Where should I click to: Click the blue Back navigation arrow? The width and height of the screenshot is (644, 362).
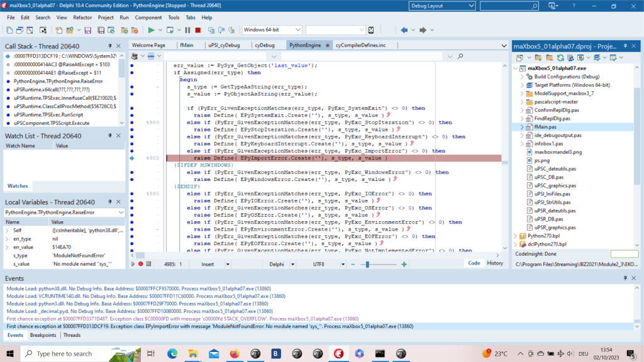(x=403, y=30)
